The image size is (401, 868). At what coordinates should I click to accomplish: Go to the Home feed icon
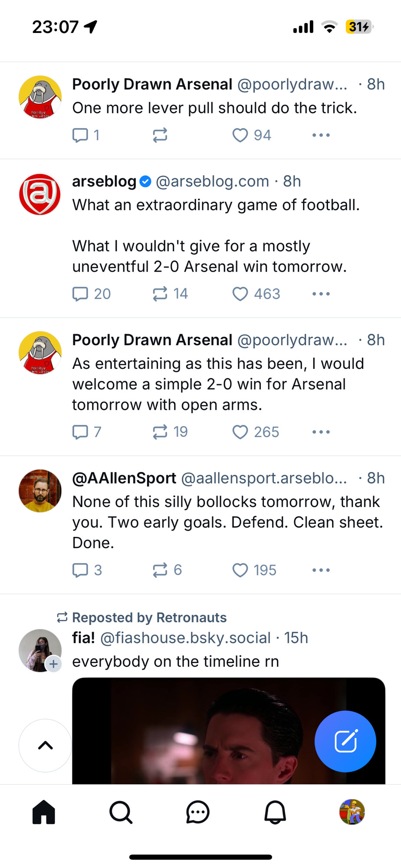click(44, 812)
